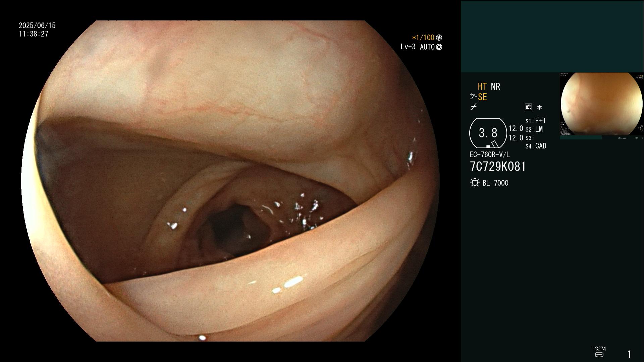Click the structure enhancement curve icon beside SE
The image size is (644, 362).
(473, 97)
